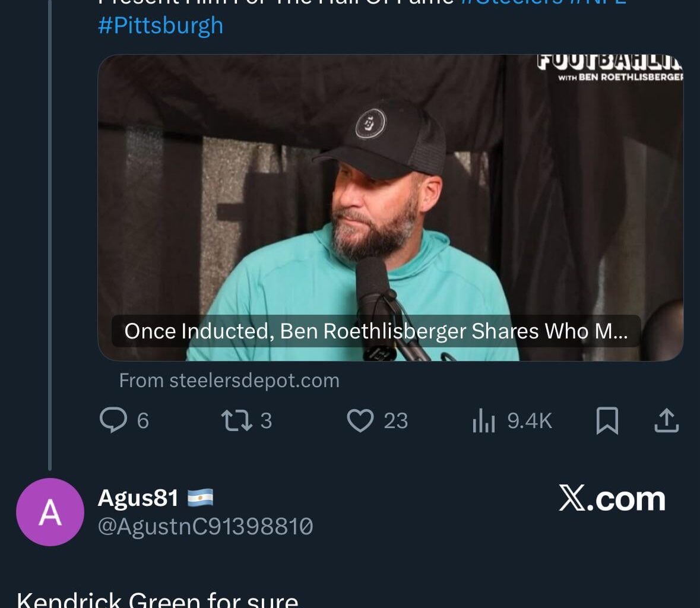The image size is (700, 608).
Task: Like the tweet with the heart icon
Action: click(x=362, y=420)
